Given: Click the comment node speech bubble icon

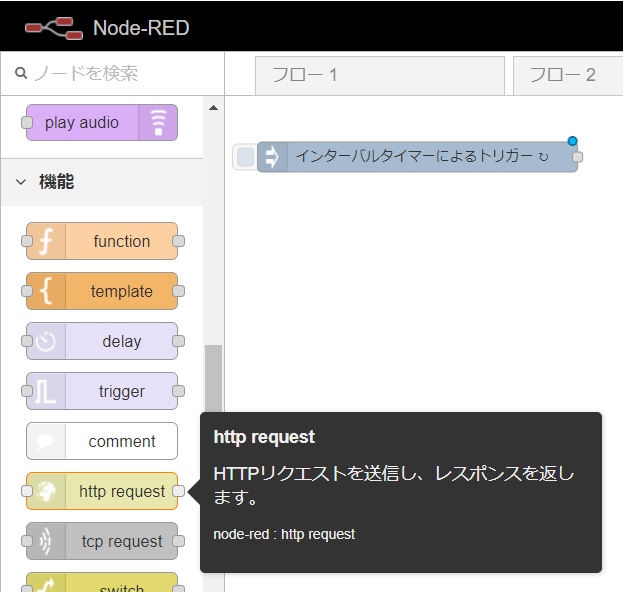Looking at the screenshot, I should [x=46, y=441].
